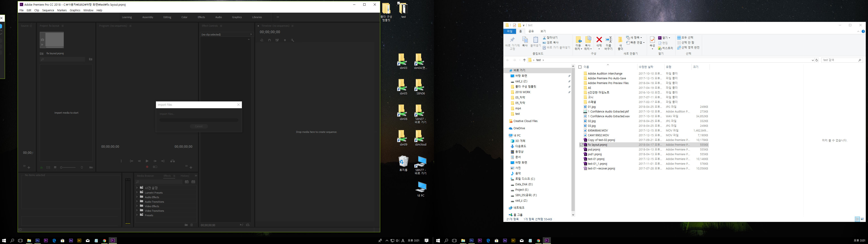Click Creative Cloud Files in Explorer sidebar

point(525,121)
